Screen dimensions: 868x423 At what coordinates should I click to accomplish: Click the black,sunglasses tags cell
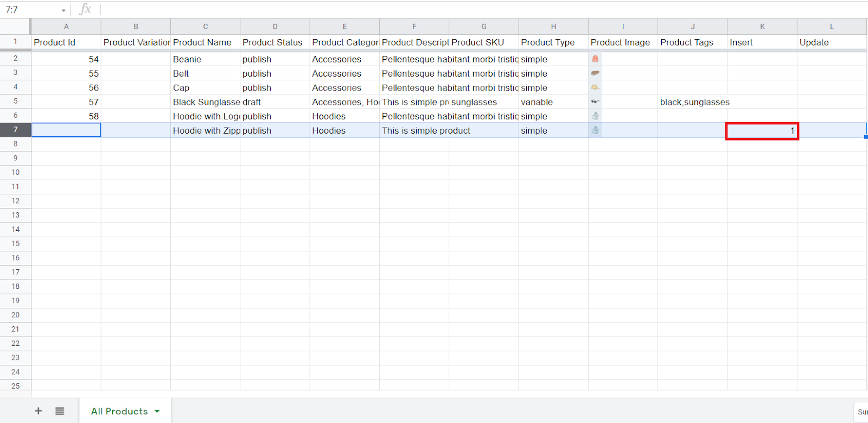point(693,102)
